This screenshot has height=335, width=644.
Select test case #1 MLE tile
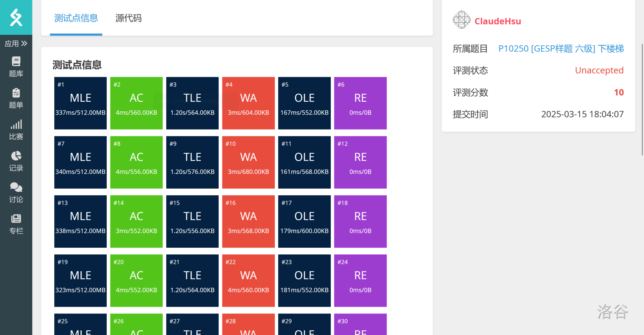click(x=80, y=103)
